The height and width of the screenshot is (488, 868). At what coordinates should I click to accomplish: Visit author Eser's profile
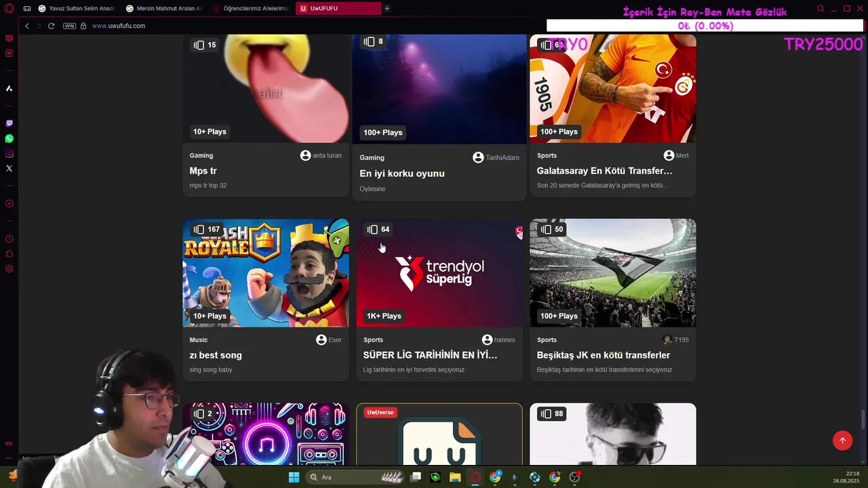click(x=329, y=340)
